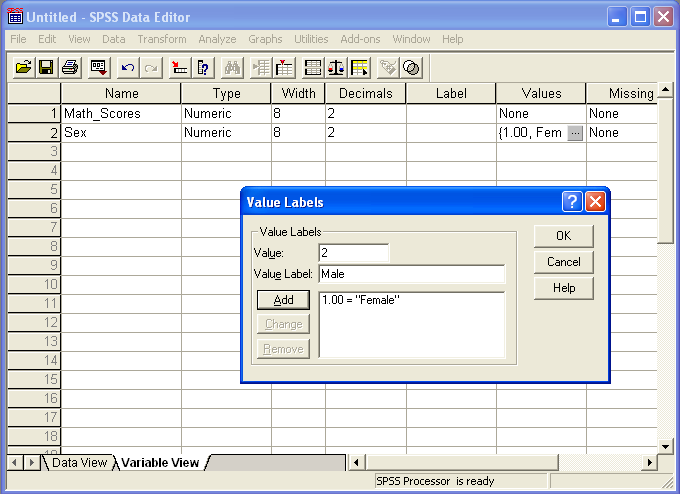The height and width of the screenshot is (494, 680).
Task: Click the Values column header
Action: tap(541, 93)
